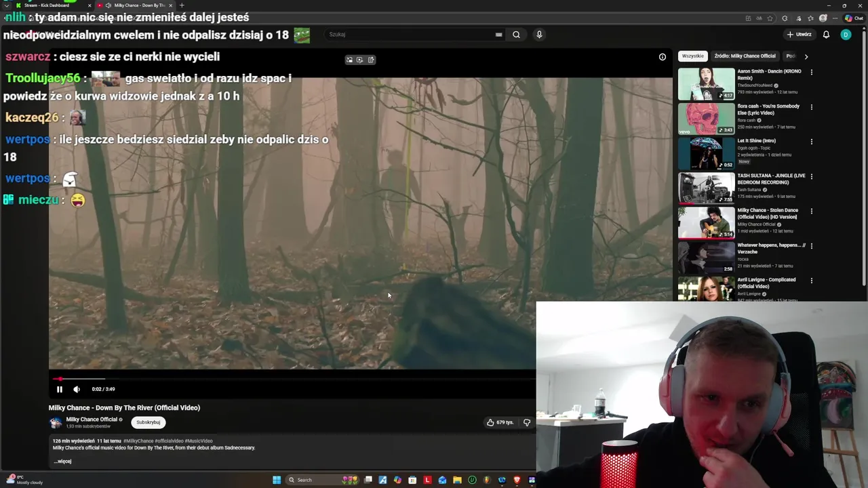This screenshot has height=488, width=868.
Task: Open more options for Let It Shine video
Action: coord(811,142)
